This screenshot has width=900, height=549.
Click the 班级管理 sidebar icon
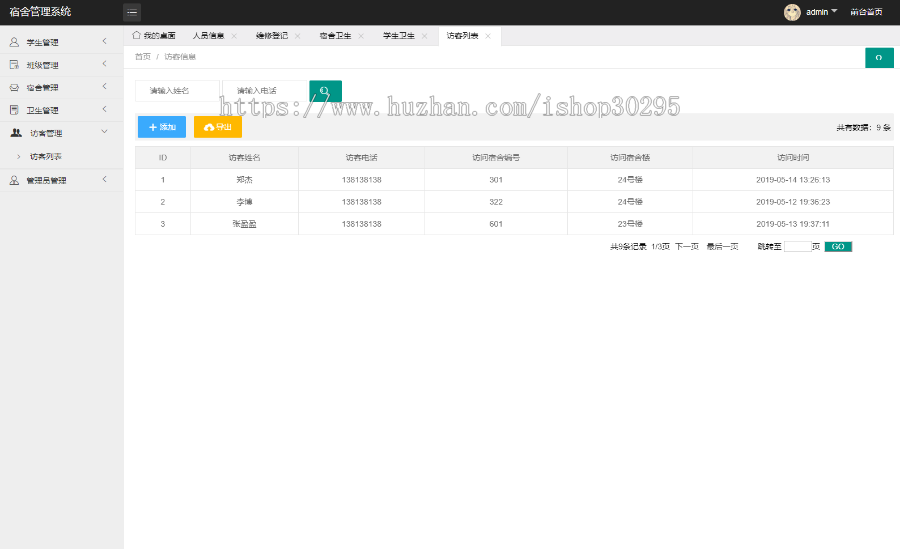pos(14,65)
